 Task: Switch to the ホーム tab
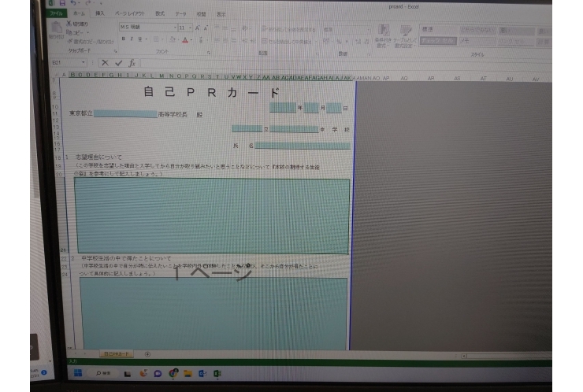(79, 13)
